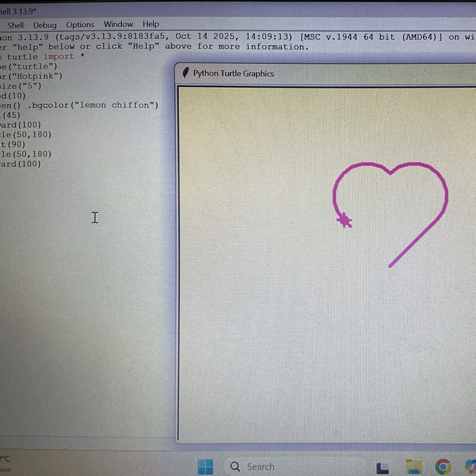The width and height of the screenshot is (476, 476).
Task: Open File Explorer from the taskbar
Action: [x=413, y=466]
